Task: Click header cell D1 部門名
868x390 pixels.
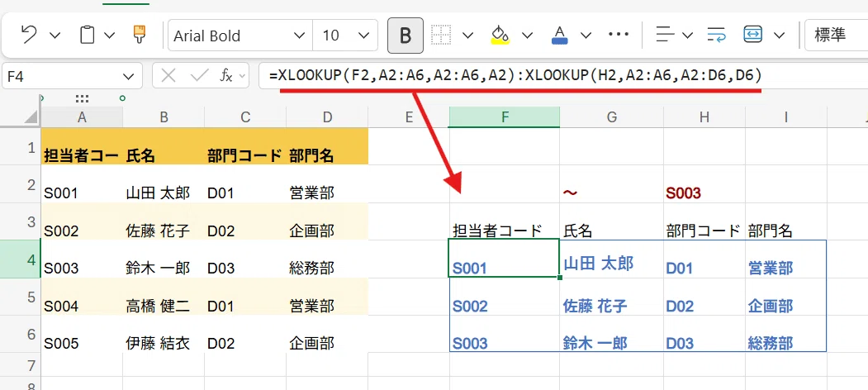Action: click(x=327, y=146)
